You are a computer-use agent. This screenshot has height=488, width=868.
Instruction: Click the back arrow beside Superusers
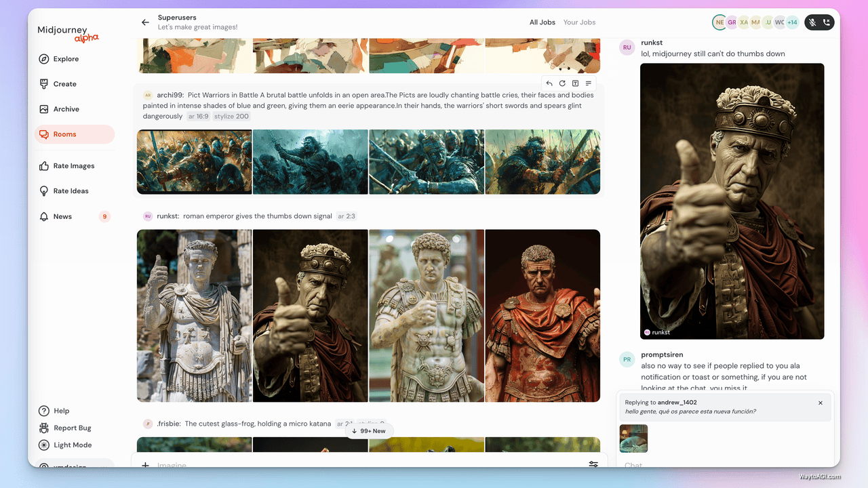tap(145, 22)
